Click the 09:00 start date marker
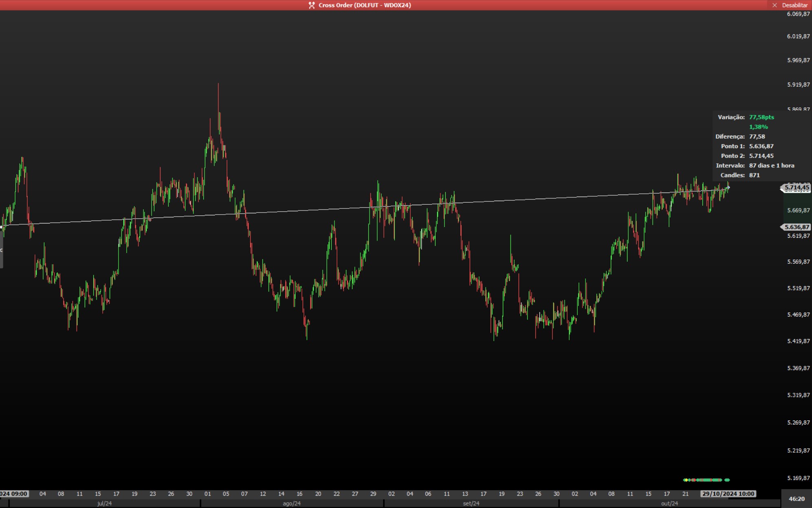 [x=14, y=494]
